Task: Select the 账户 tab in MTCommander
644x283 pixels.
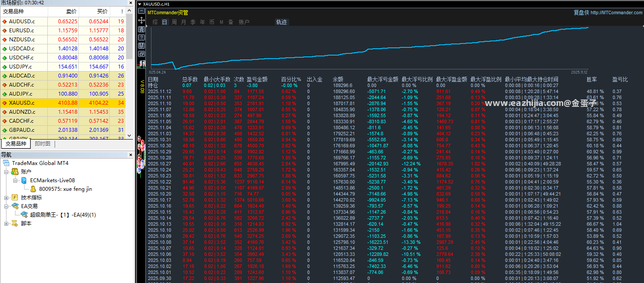Action: pyautogui.click(x=244, y=22)
